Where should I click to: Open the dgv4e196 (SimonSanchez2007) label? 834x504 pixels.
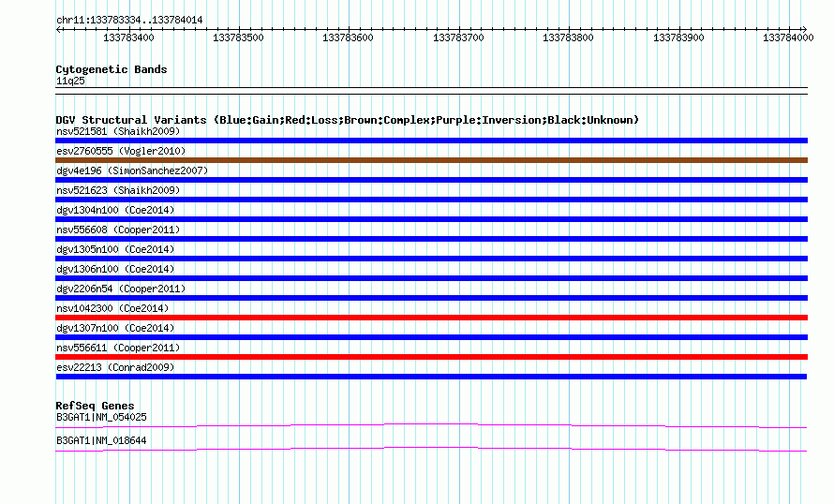[x=132, y=170]
